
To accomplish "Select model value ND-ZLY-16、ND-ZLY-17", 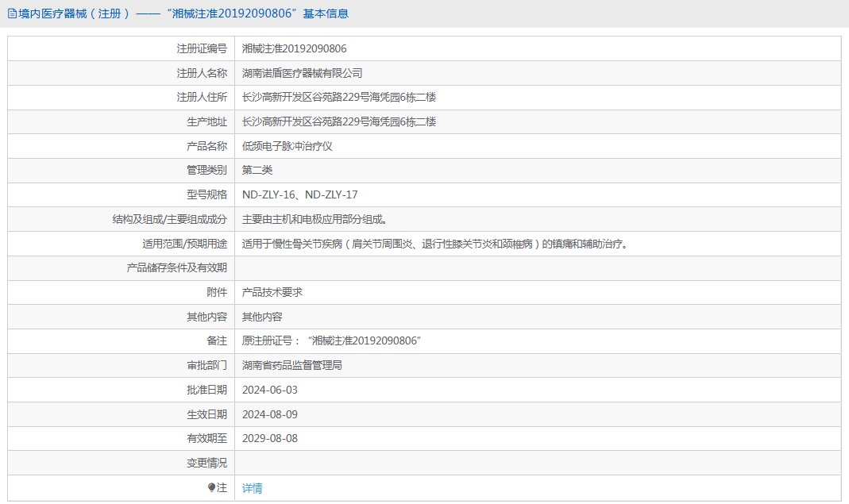I will click(x=300, y=195).
